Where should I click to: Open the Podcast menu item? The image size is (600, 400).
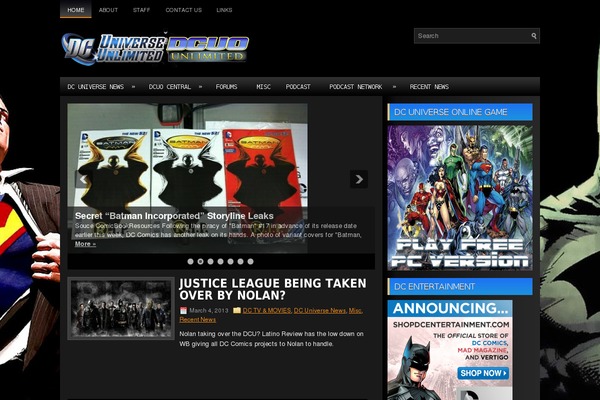point(298,87)
